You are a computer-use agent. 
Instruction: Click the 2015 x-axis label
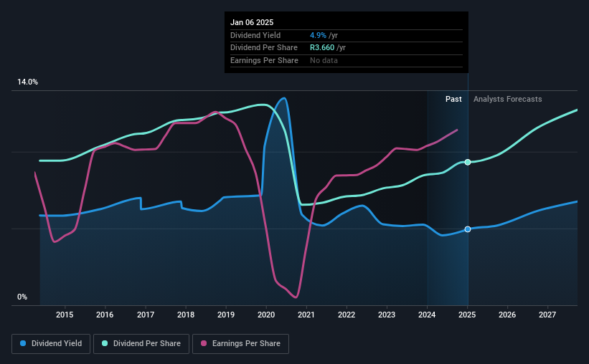65,315
